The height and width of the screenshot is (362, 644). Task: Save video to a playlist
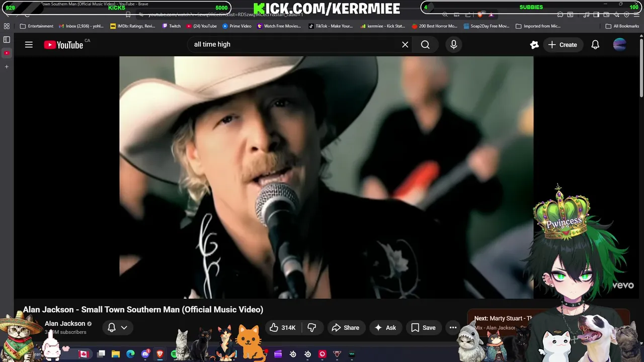[423, 328]
